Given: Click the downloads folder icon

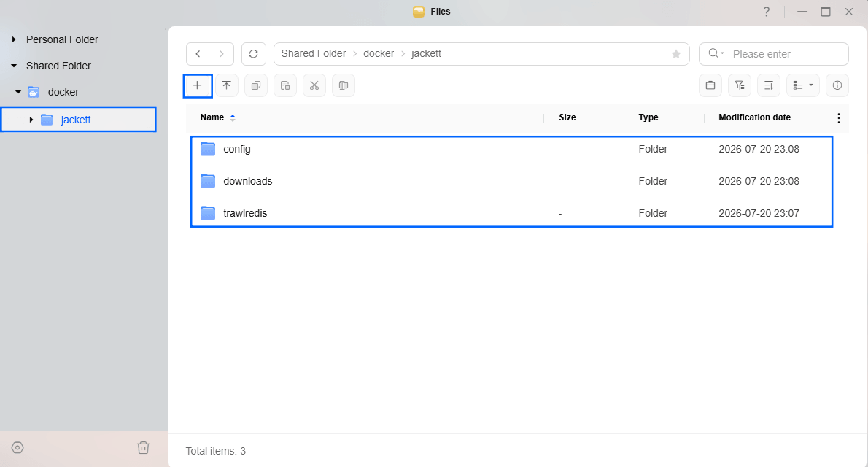Looking at the screenshot, I should click(x=208, y=181).
